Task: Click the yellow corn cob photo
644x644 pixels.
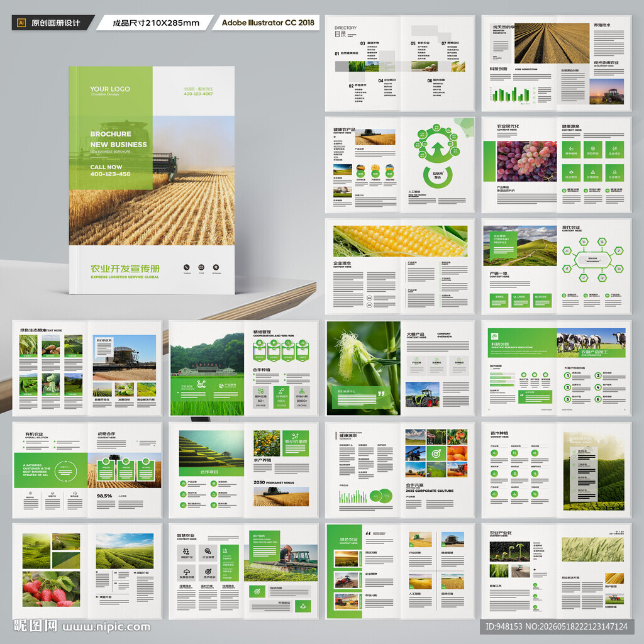Action: tap(400, 241)
